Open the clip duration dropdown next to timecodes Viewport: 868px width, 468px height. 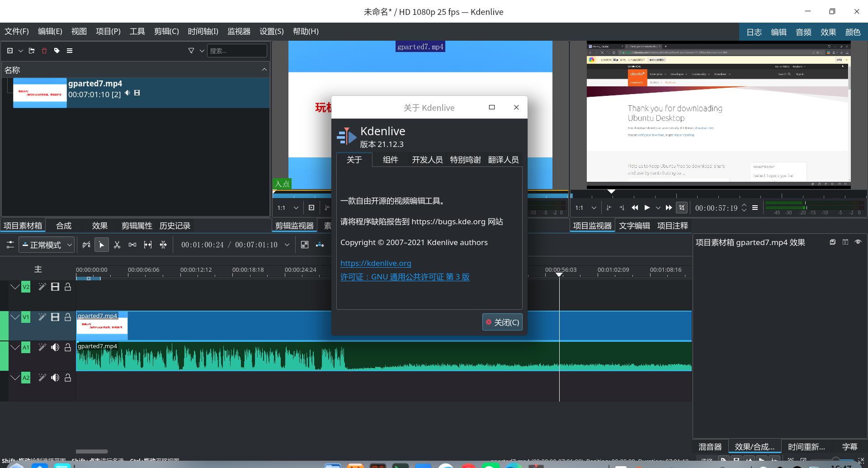287,245
